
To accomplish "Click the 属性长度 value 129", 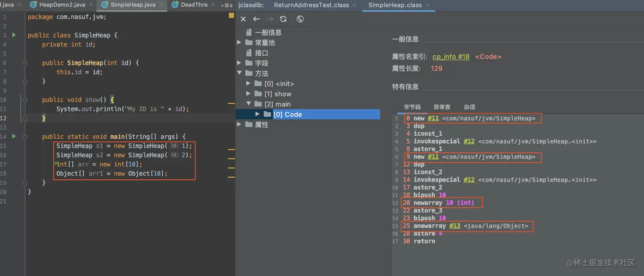I will click(437, 68).
